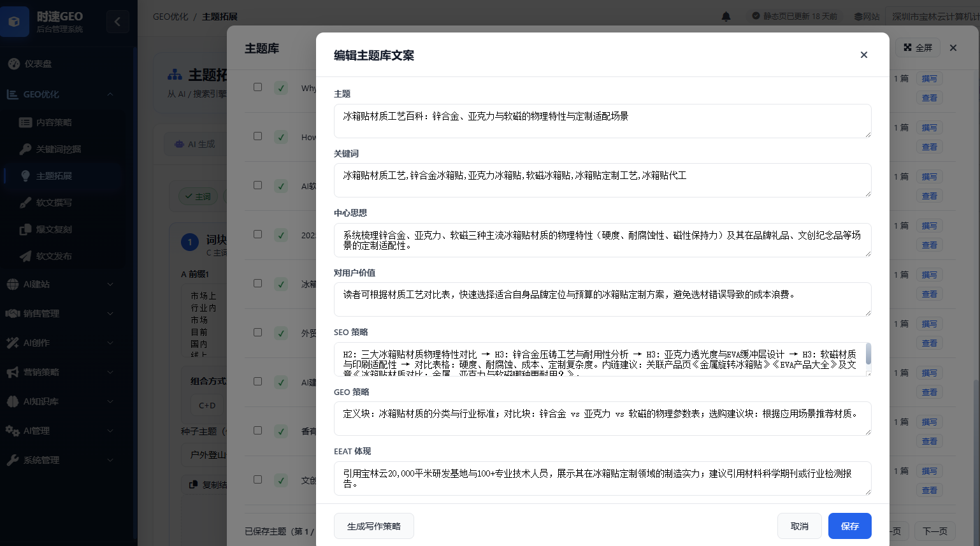Viewport: 980px width, 546px height.
Task: Expand the 系统管理 sidebar menu
Action: click(x=110, y=460)
